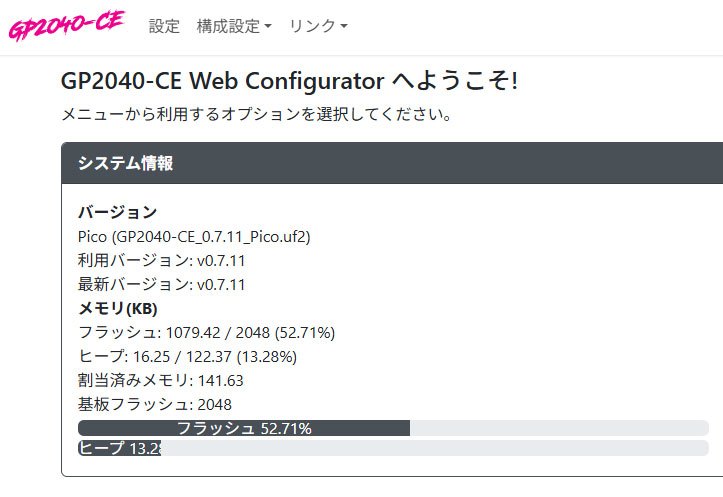Click the 最新バージョン v0.7.11 line
723x497 pixels.
click(161, 284)
